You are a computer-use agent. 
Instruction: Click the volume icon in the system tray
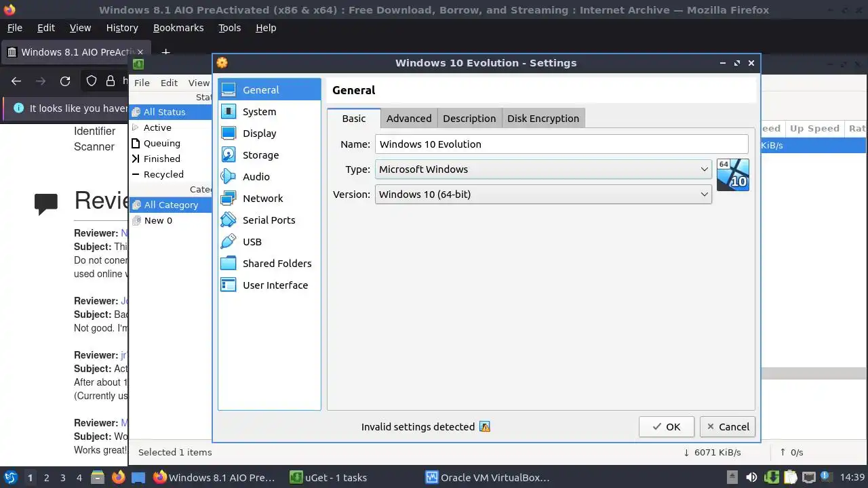pyautogui.click(x=751, y=477)
